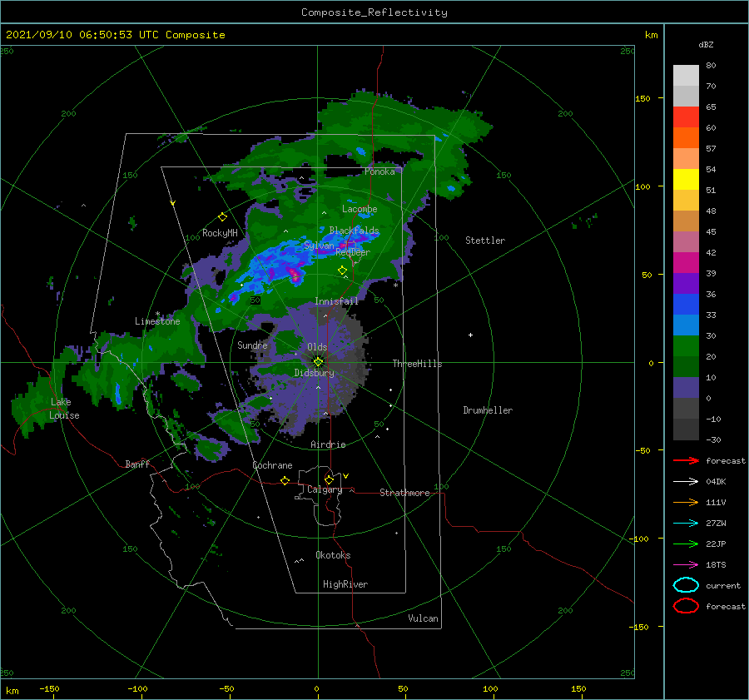Click the Okotoks city label
This screenshot has width=749, height=700.
tap(333, 555)
